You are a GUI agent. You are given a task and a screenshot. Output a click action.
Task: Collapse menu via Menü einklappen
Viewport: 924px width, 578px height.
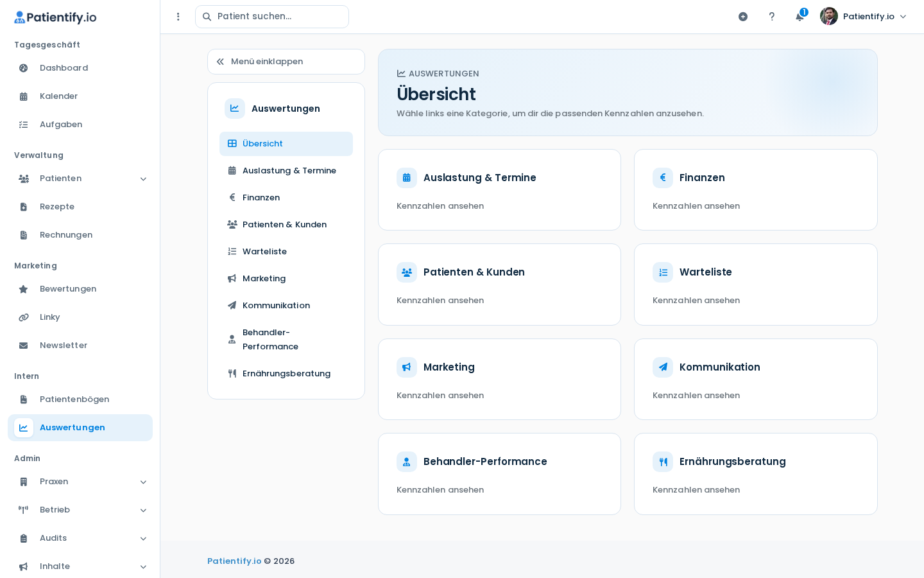tap(286, 62)
